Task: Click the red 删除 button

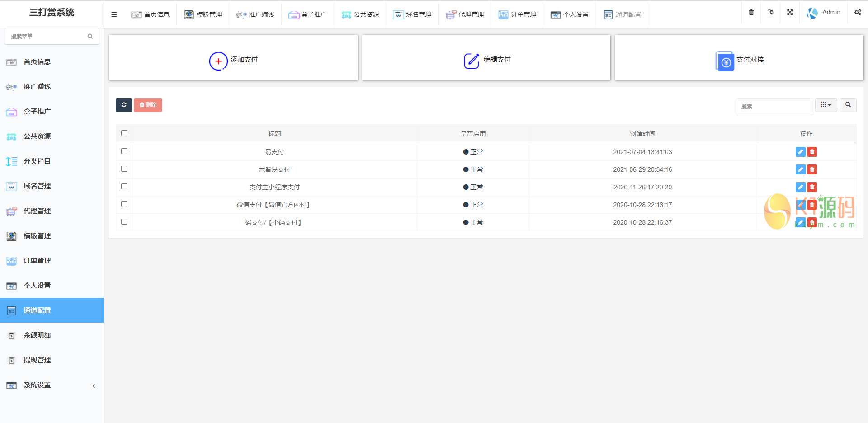Action: (x=148, y=105)
